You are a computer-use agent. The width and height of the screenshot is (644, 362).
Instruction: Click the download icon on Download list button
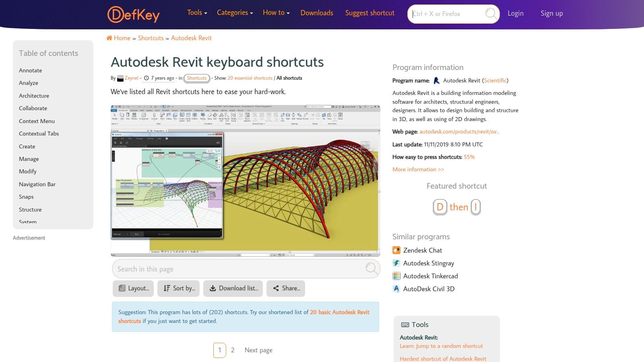(212, 288)
